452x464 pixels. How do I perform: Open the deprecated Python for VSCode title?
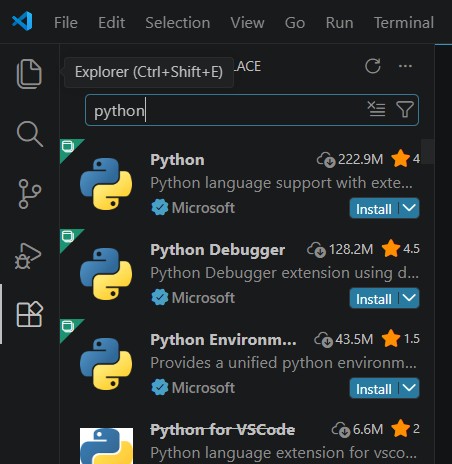[x=222, y=430]
